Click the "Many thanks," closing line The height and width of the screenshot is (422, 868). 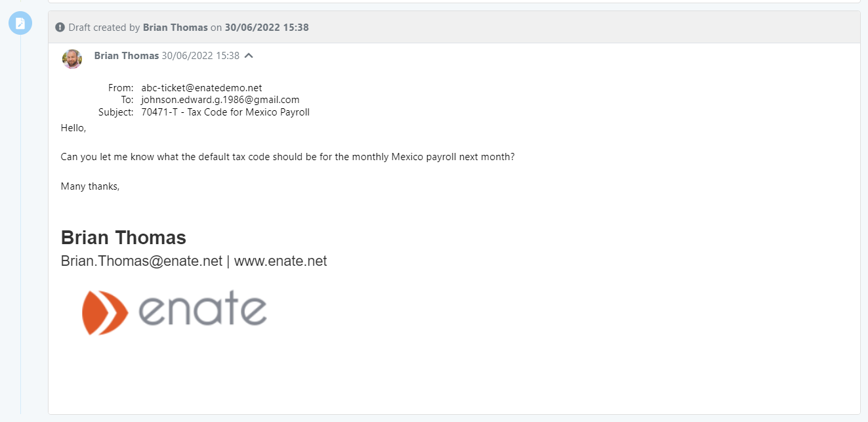90,186
